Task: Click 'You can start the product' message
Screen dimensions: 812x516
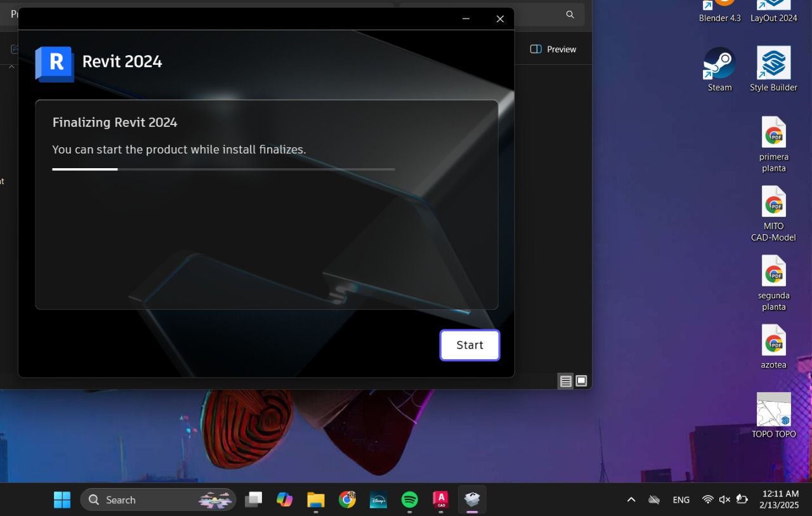Action: pos(179,150)
